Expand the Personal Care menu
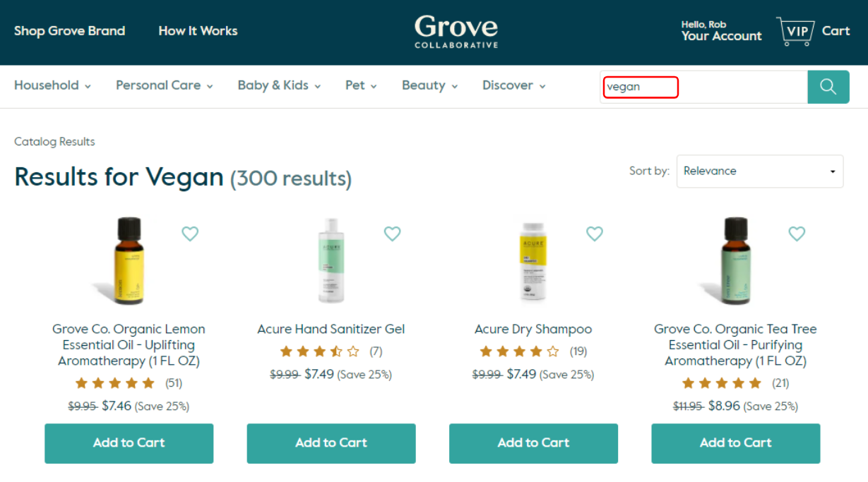The width and height of the screenshot is (868, 482). click(x=165, y=85)
